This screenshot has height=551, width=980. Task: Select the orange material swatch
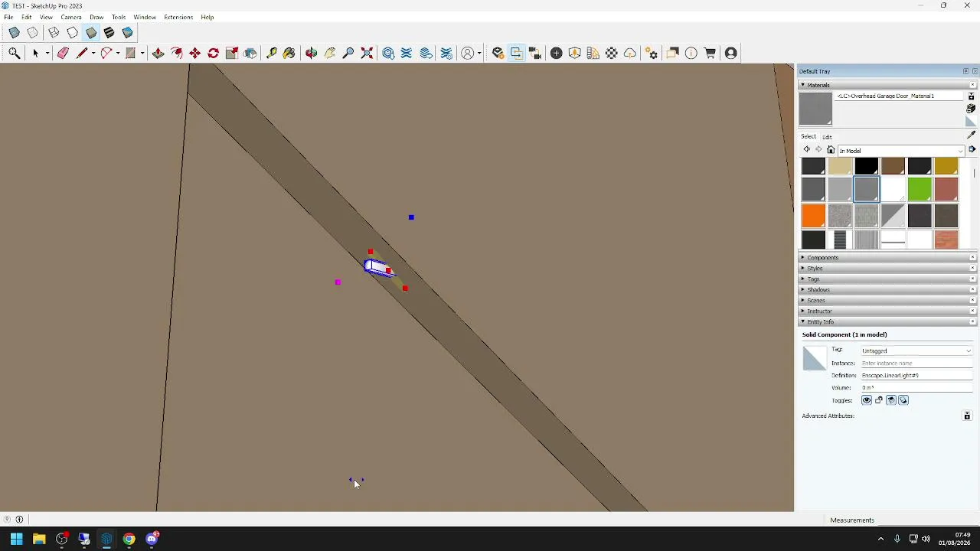[813, 216]
